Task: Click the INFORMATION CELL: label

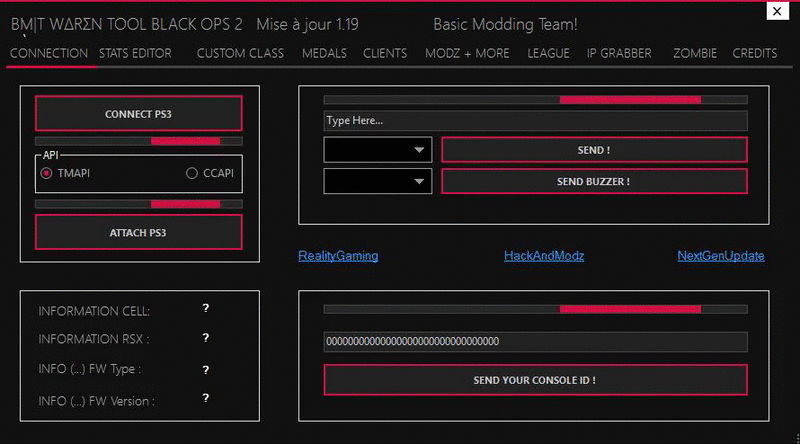Action: tap(94, 311)
